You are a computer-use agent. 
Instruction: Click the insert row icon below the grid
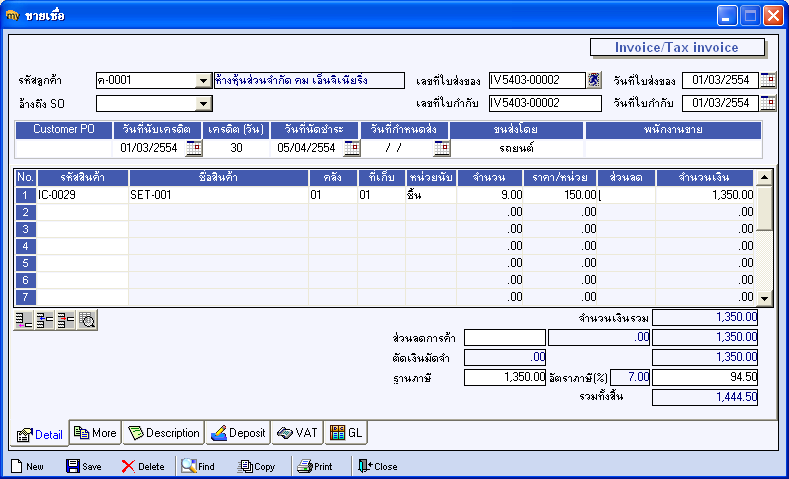(23, 321)
